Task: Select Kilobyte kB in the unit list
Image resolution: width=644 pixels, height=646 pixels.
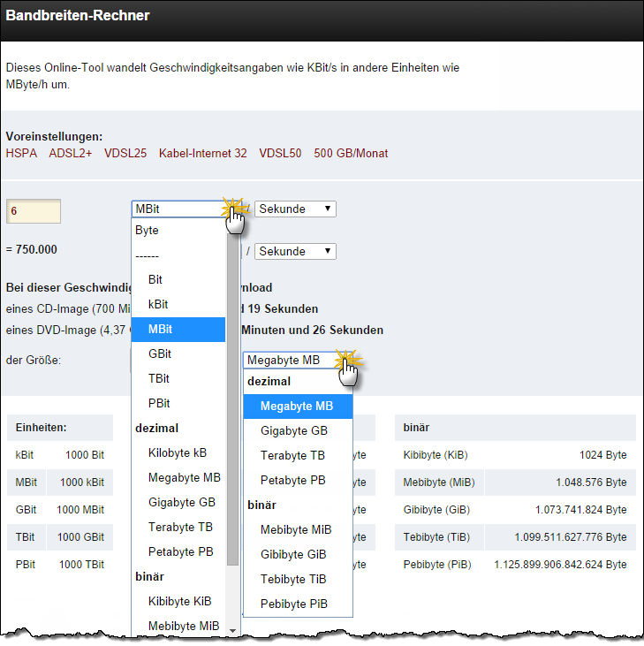Action: point(178,452)
